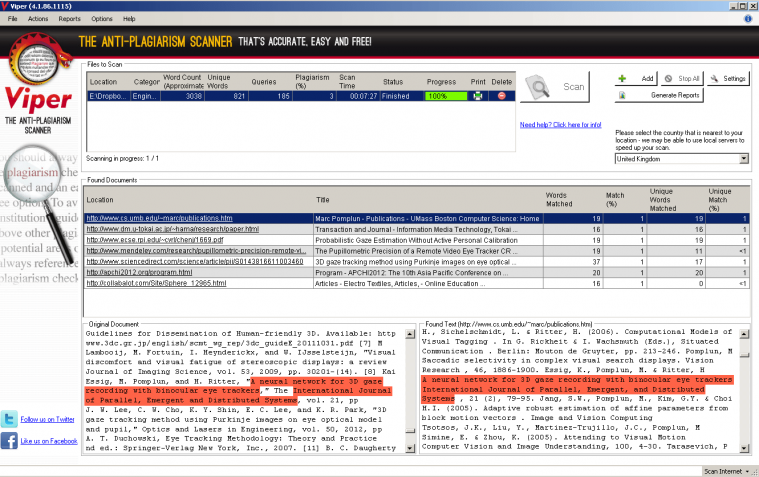Click the Plagiarism (%) header in Files to Scan

click(x=312, y=81)
